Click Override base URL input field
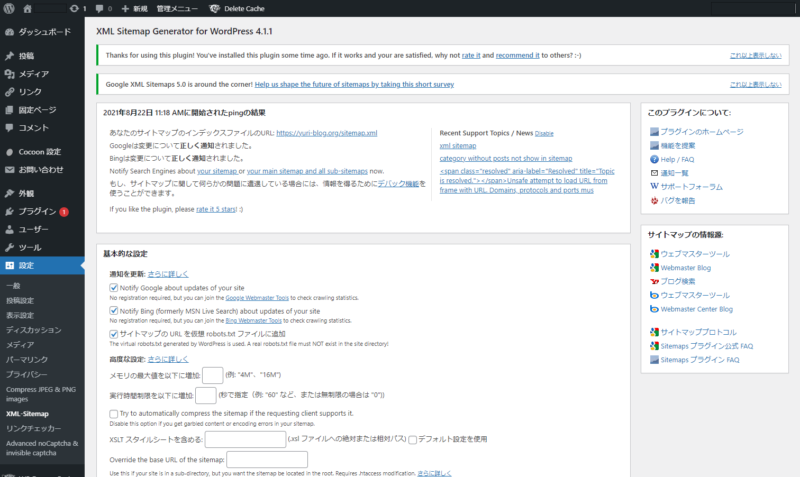 point(267,460)
